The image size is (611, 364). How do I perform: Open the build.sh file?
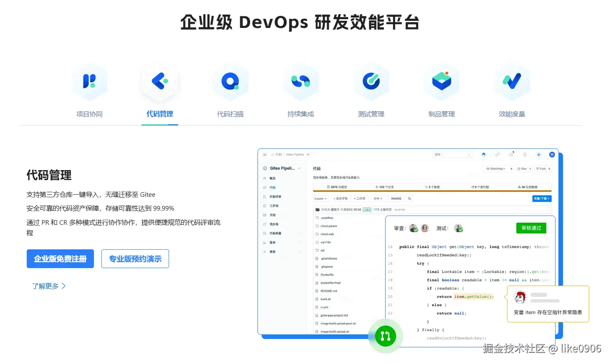[x=326, y=299]
